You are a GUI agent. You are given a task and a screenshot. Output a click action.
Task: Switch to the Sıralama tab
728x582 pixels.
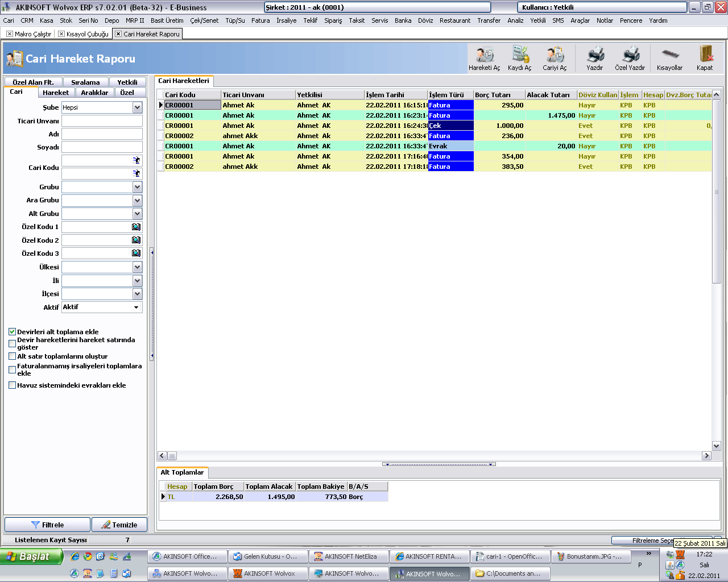click(85, 82)
